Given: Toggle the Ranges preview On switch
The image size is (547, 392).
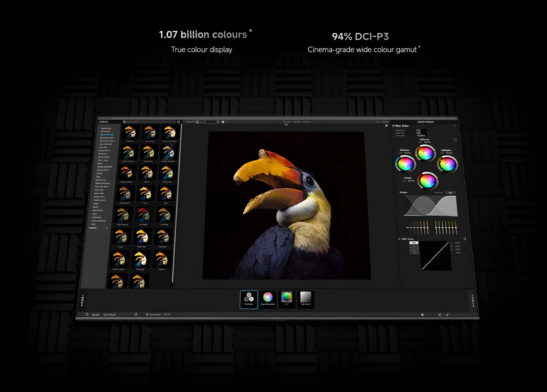Looking at the screenshot, I should pyautogui.click(x=450, y=193).
